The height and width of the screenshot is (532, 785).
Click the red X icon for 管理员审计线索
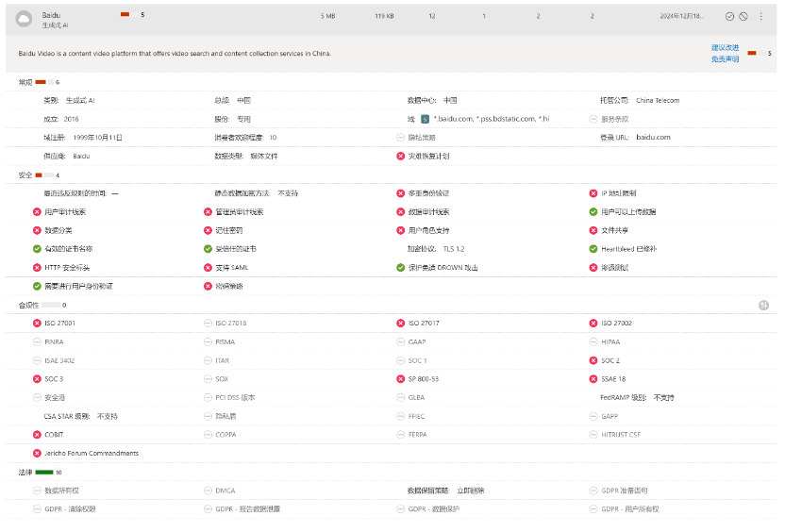pyautogui.click(x=208, y=212)
